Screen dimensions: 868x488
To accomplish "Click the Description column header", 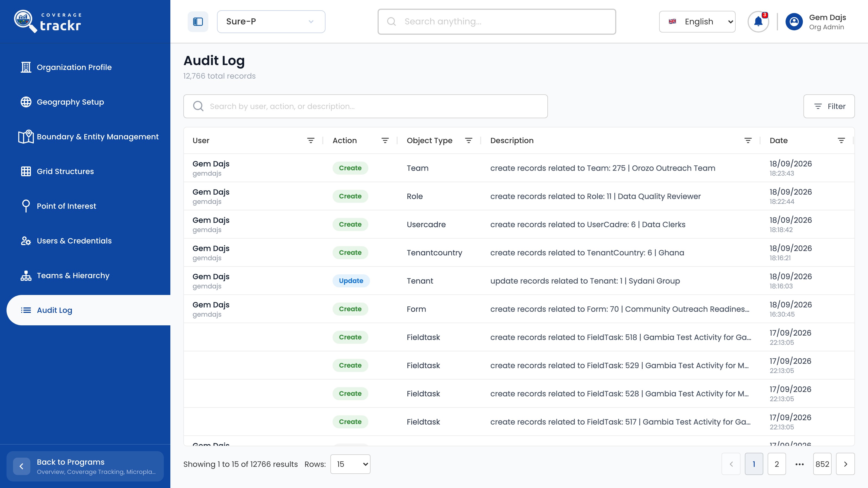I will (512, 140).
